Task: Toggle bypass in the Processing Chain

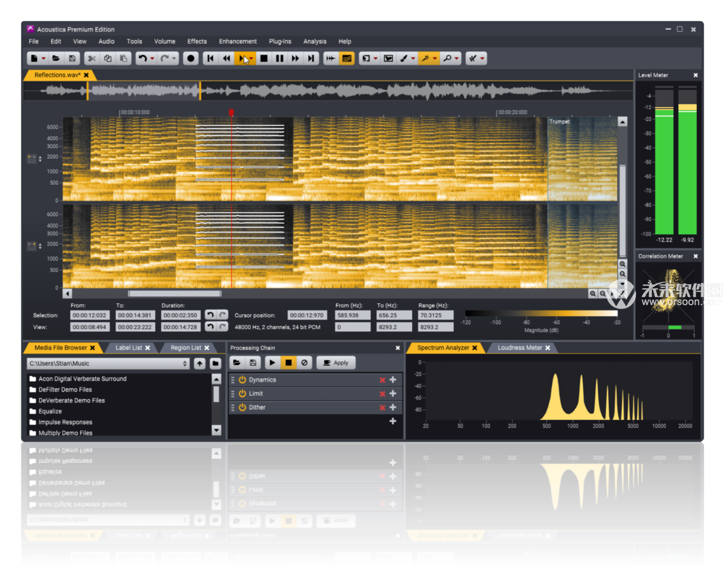Action: click(305, 363)
